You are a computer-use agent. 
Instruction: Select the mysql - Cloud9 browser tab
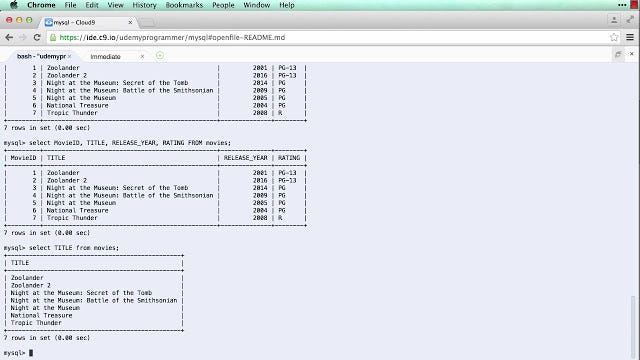coord(87,22)
